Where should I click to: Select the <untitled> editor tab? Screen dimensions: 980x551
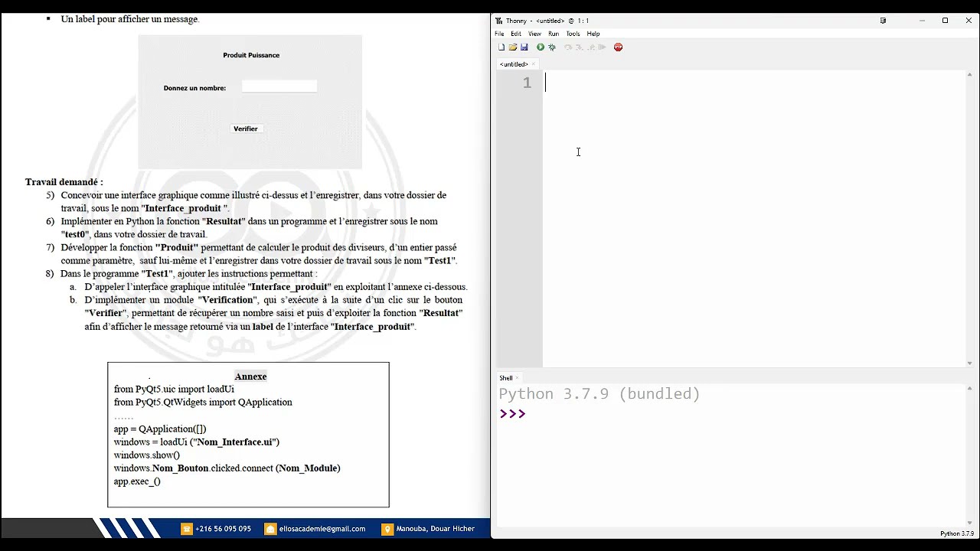click(514, 64)
